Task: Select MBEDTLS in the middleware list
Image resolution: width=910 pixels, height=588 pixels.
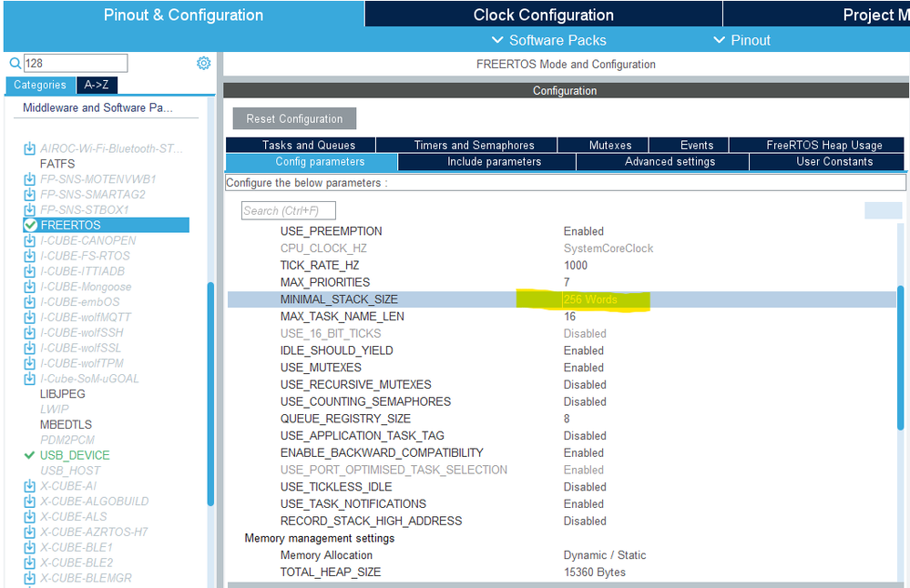Action: 66,425
